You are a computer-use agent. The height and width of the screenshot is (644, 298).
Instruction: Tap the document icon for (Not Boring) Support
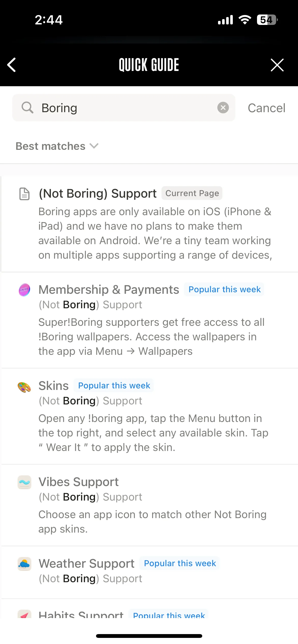25,194
